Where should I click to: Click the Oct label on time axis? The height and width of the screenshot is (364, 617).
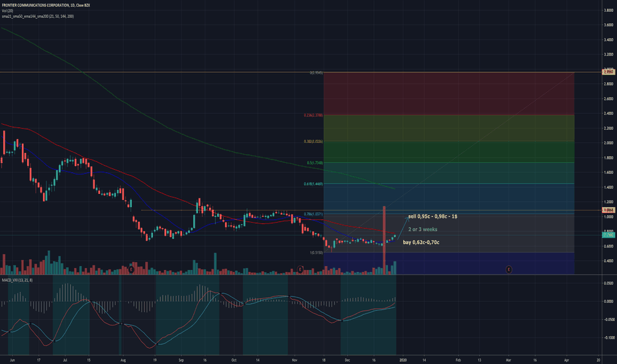(x=234, y=360)
